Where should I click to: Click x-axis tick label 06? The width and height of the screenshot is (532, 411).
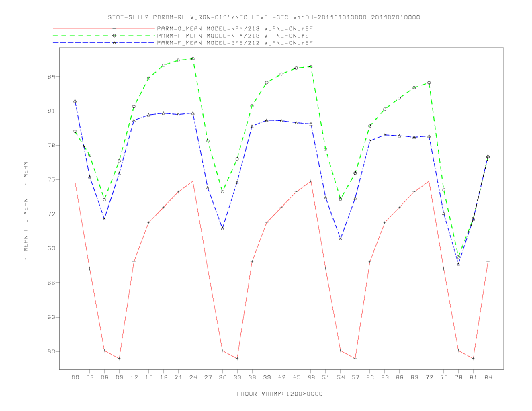click(x=105, y=377)
